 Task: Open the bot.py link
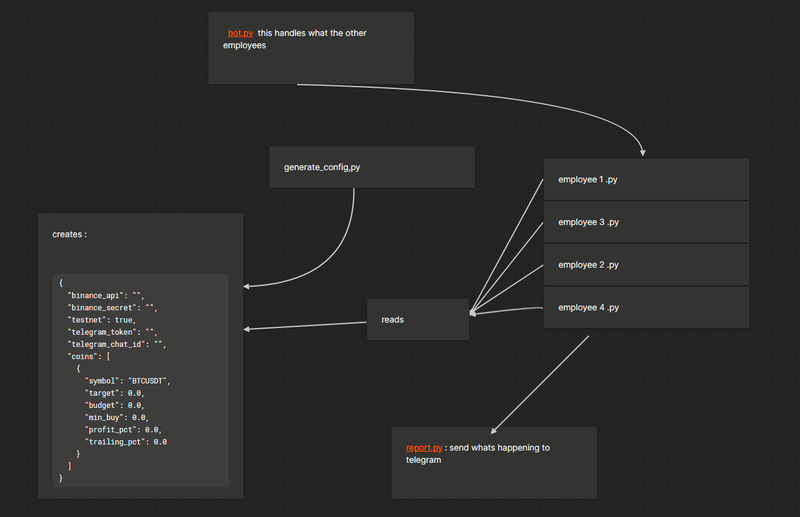pos(240,33)
